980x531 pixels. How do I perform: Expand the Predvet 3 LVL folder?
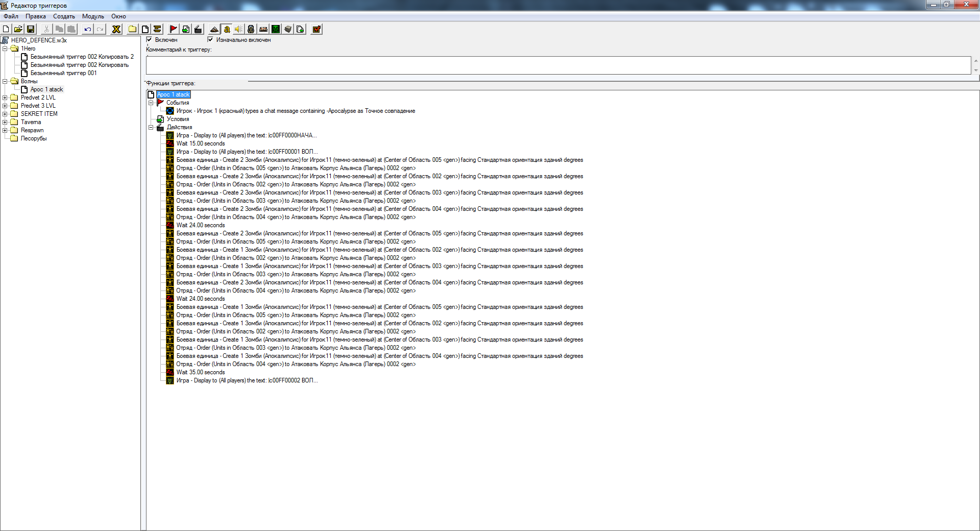pyautogui.click(x=5, y=106)
